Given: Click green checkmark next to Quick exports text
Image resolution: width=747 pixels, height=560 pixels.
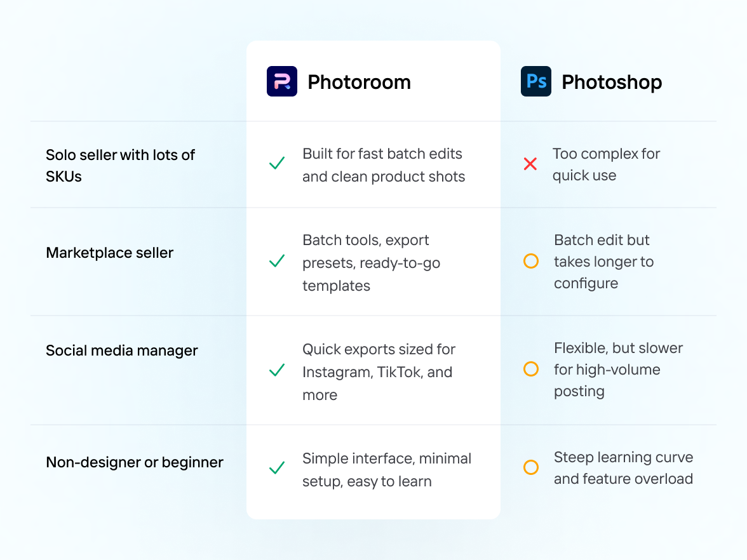Looking at the screenshot, I should [x=277, y=370].
